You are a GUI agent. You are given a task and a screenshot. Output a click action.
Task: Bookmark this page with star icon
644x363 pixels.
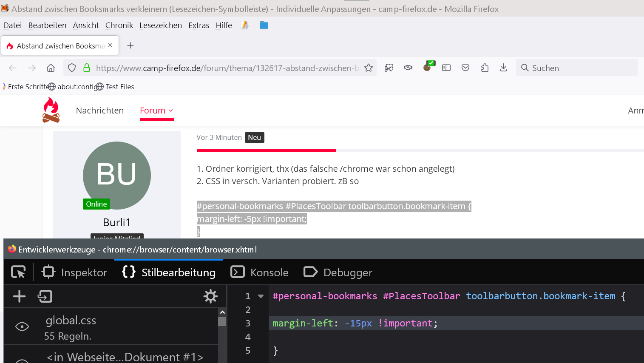(x=369, y=68)
